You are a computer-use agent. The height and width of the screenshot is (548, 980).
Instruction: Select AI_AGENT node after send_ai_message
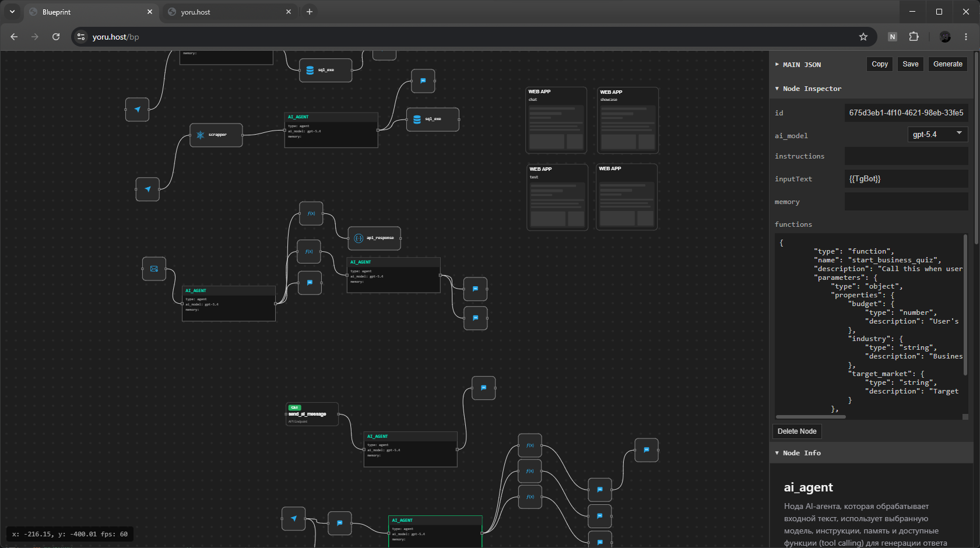pyautogui.click(x=410, y=449)
